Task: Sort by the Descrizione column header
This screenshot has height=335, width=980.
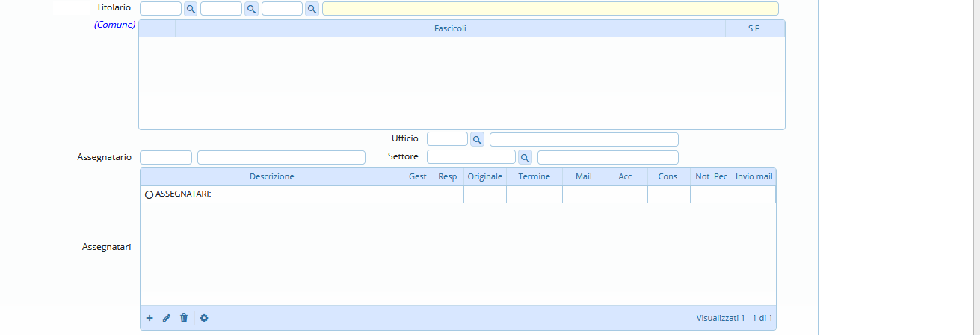Action: (x=271, y=176)
